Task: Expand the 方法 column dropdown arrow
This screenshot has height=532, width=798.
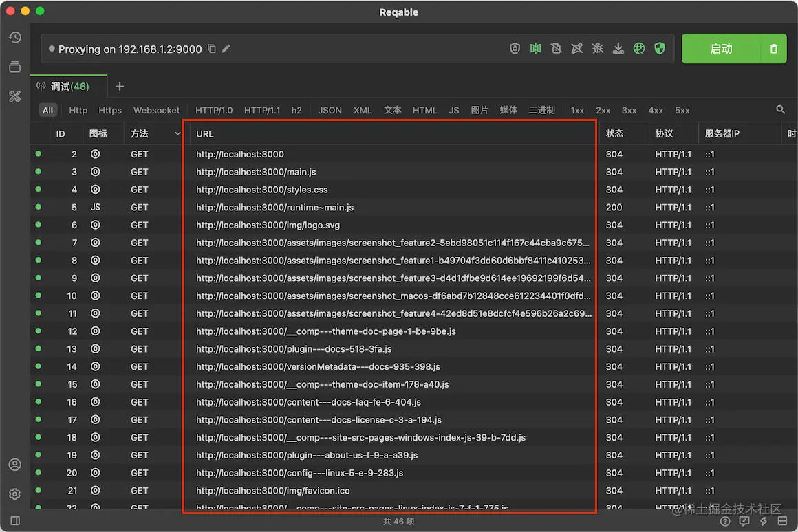Action: 177,134
